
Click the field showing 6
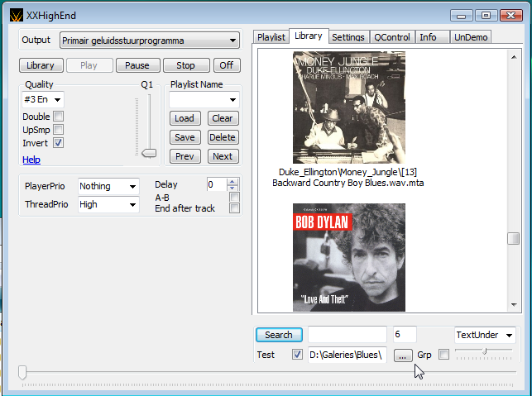pos(405,335)
